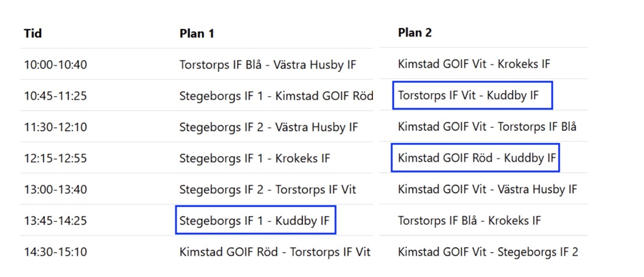Screen dimensions: 644x277
Task: Select Kimstad GOIF Vit - Stegeborgs IF 2
Action: (488, 252)
